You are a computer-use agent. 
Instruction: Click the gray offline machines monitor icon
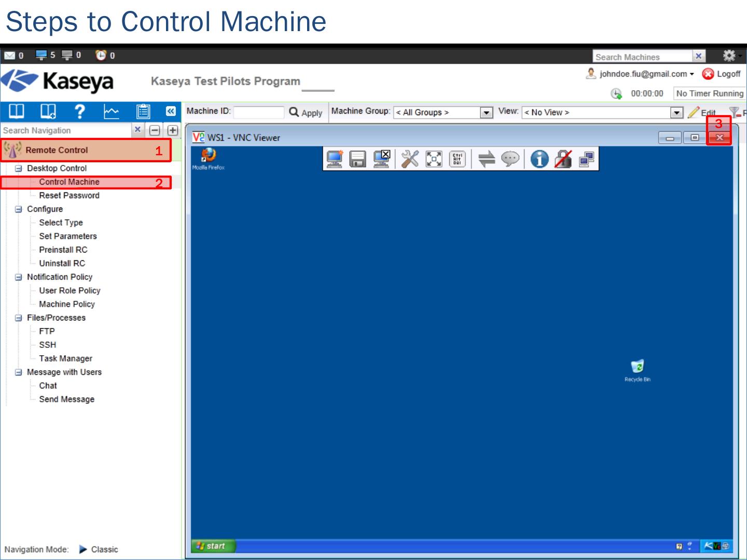coord(67,54)
